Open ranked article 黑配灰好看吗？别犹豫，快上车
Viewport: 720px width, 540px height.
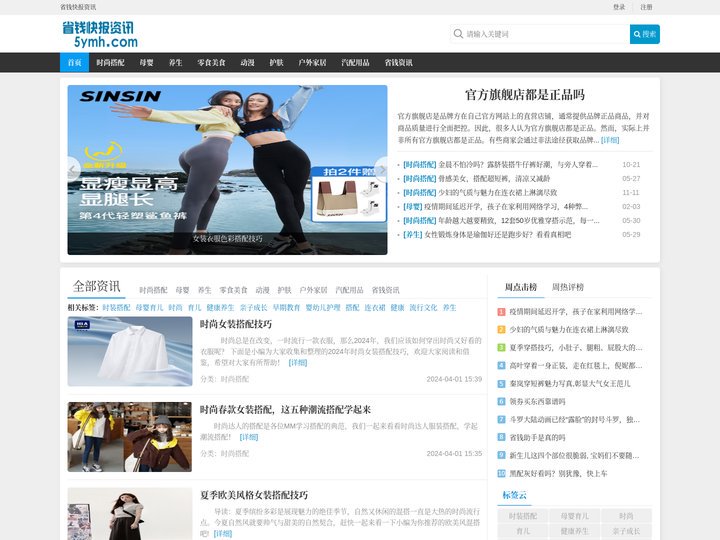pos(558,473)
